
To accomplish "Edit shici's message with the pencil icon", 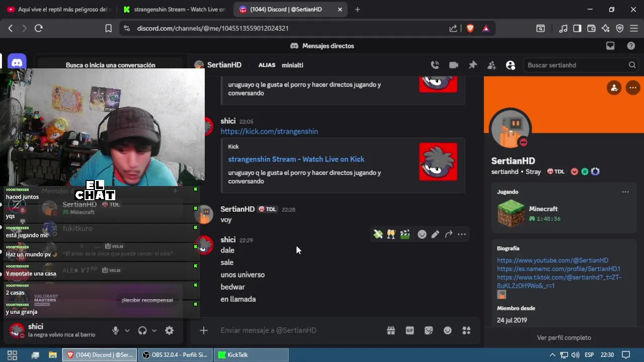I will pos(435,234).
